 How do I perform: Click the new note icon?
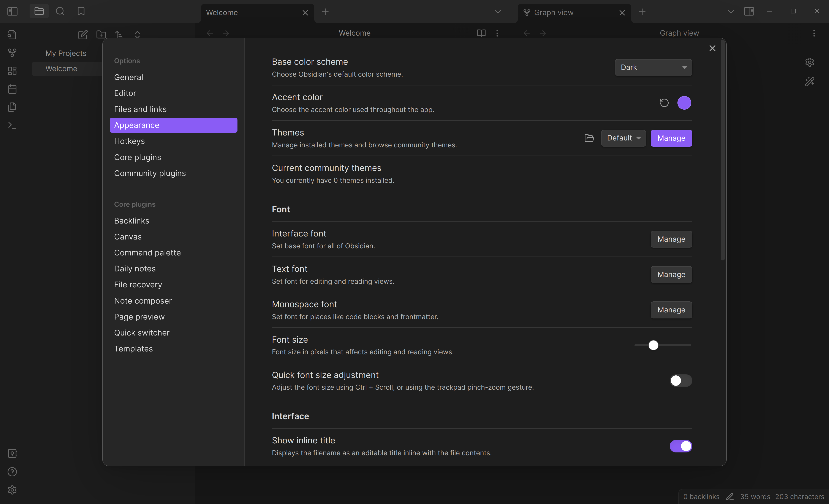coord(83,34)
